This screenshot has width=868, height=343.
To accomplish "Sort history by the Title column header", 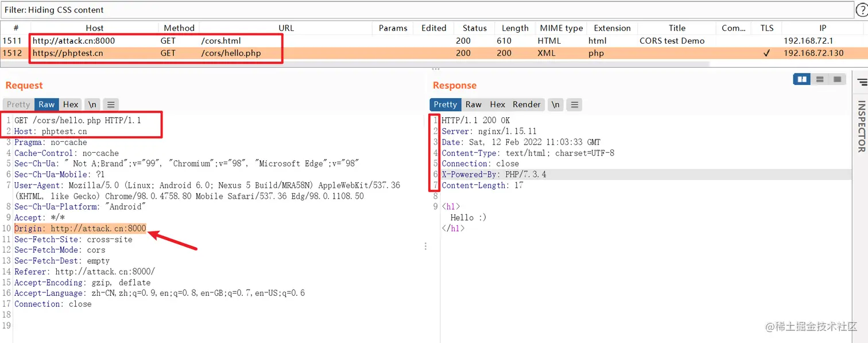I will 677,28.
